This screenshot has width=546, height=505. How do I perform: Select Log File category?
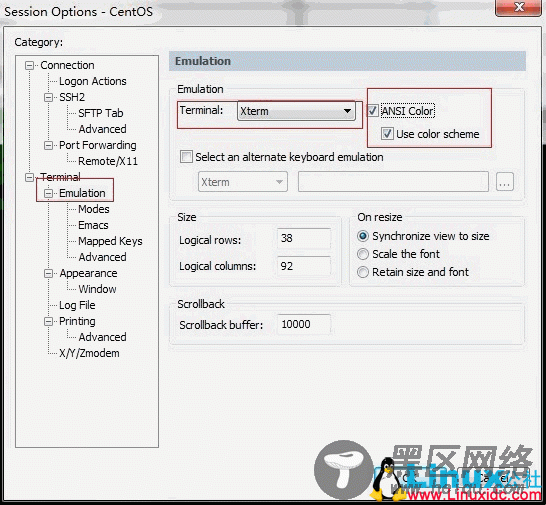(x=77, y=305)
